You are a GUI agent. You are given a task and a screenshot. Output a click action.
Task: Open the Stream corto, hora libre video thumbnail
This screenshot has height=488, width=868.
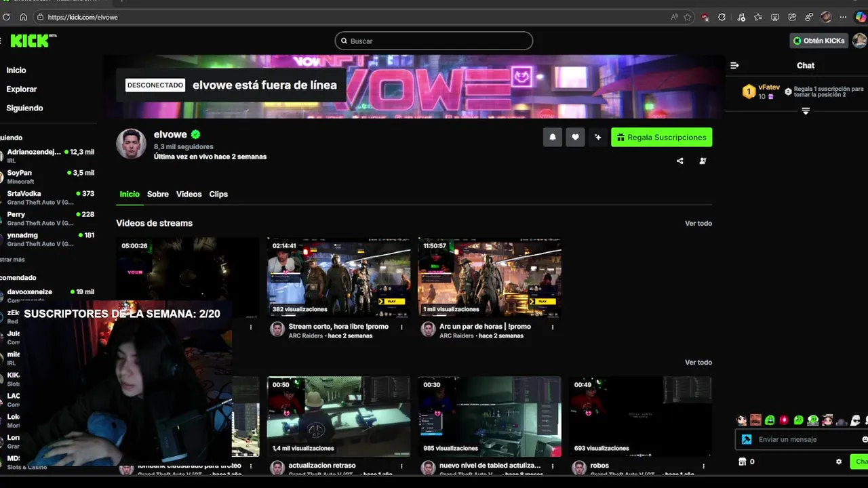(x=338, y=277)
